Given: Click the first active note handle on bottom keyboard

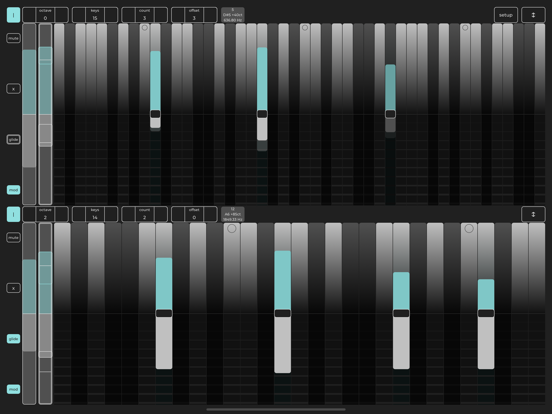Looking at the screenshot, I should (164, 313).
